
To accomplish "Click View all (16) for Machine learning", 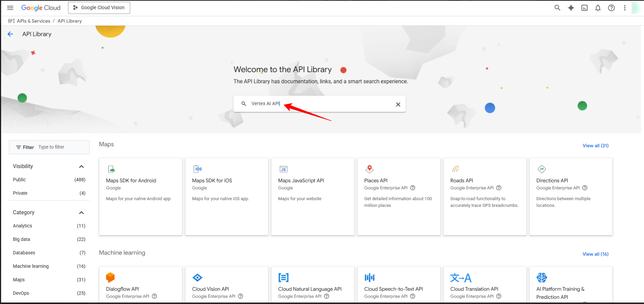I will 595,254.
